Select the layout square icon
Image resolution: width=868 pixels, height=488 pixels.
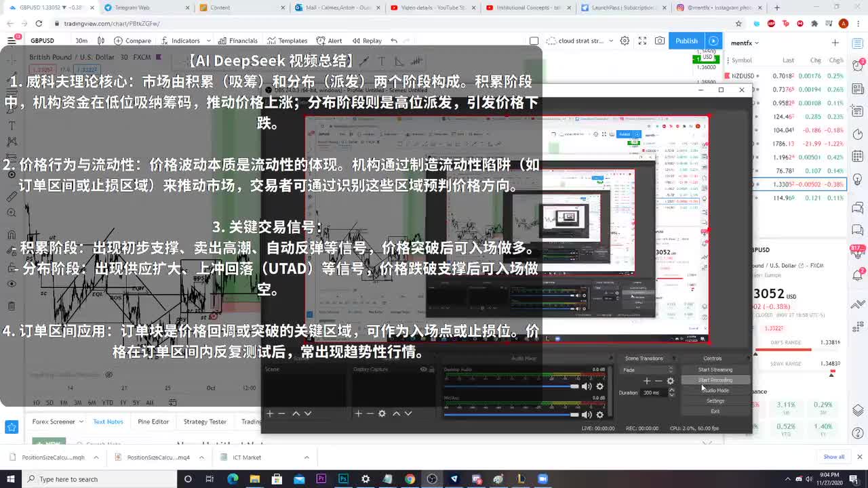tap(534, 41)
